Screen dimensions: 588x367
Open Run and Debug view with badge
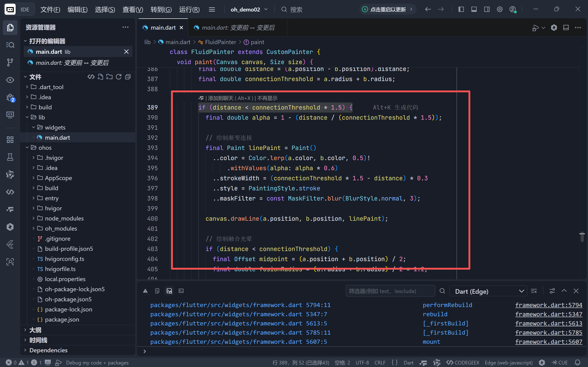10,98
